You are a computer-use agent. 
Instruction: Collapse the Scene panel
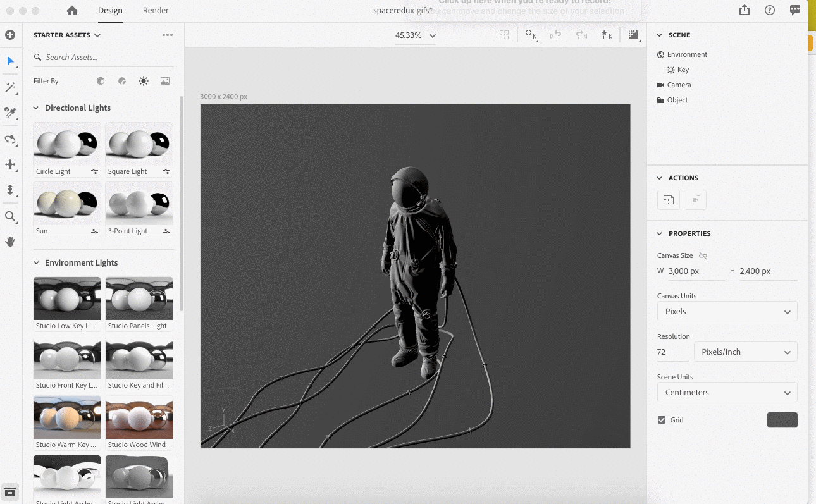pos(660,35)
